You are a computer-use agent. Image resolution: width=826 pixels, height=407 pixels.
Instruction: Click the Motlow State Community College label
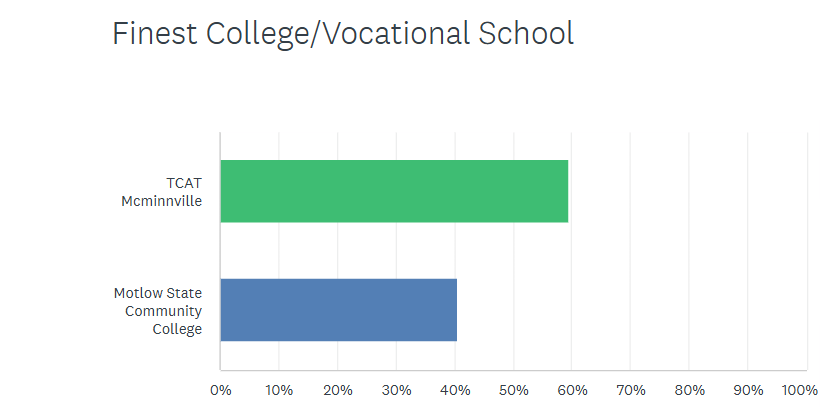point(158,310)
